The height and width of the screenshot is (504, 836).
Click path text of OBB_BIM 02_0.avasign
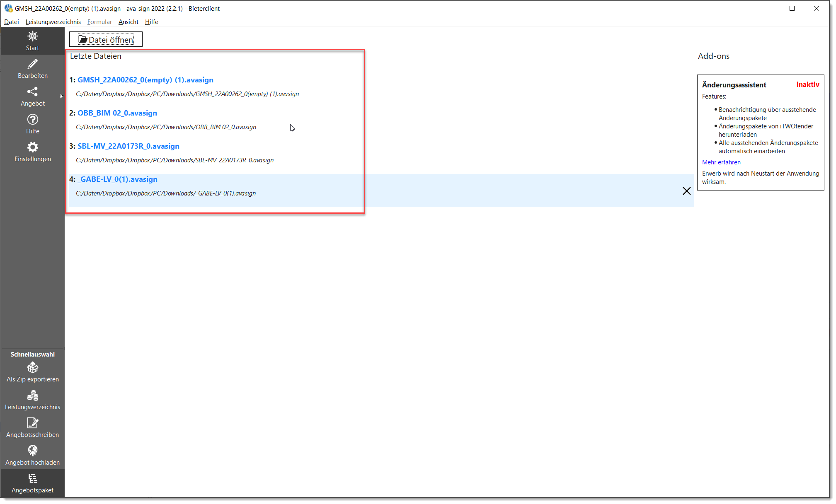(166, 127)
